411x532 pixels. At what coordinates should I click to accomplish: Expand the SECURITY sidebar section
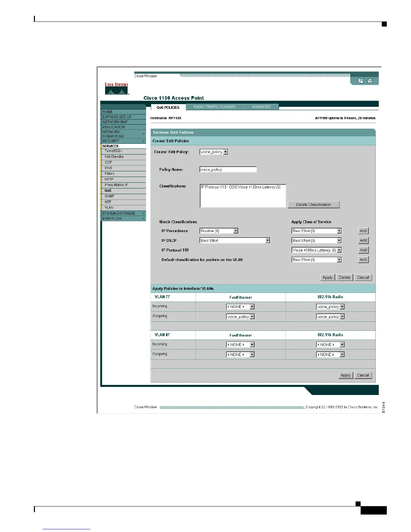point(123,141)
